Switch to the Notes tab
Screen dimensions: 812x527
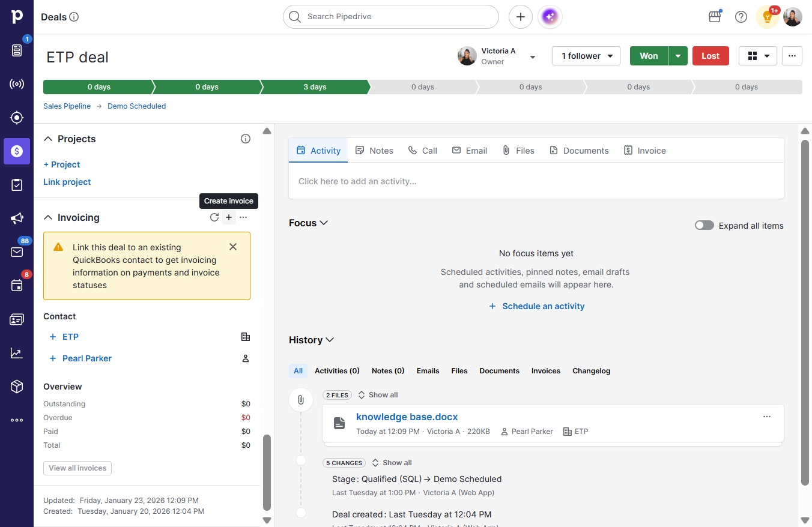point(374,151)
